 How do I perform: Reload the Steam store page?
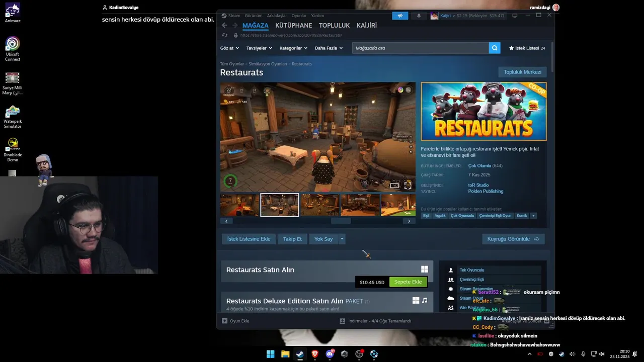(225, 35)
